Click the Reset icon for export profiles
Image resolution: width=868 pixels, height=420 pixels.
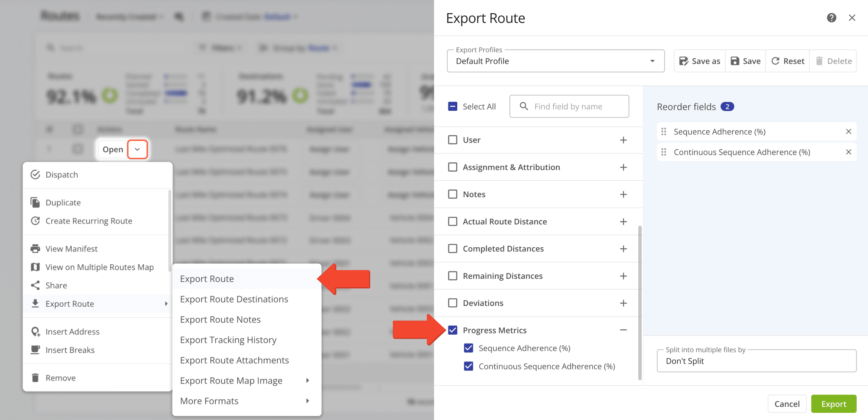(x=775, y=61)
